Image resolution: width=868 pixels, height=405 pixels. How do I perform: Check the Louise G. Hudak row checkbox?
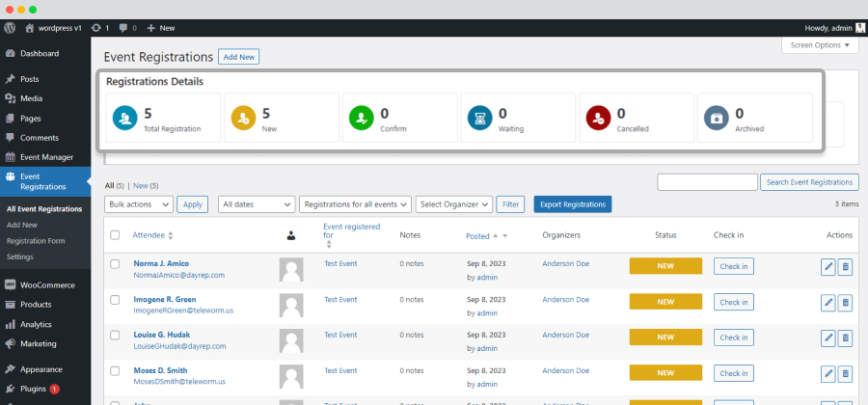click(x=115, y=336)
